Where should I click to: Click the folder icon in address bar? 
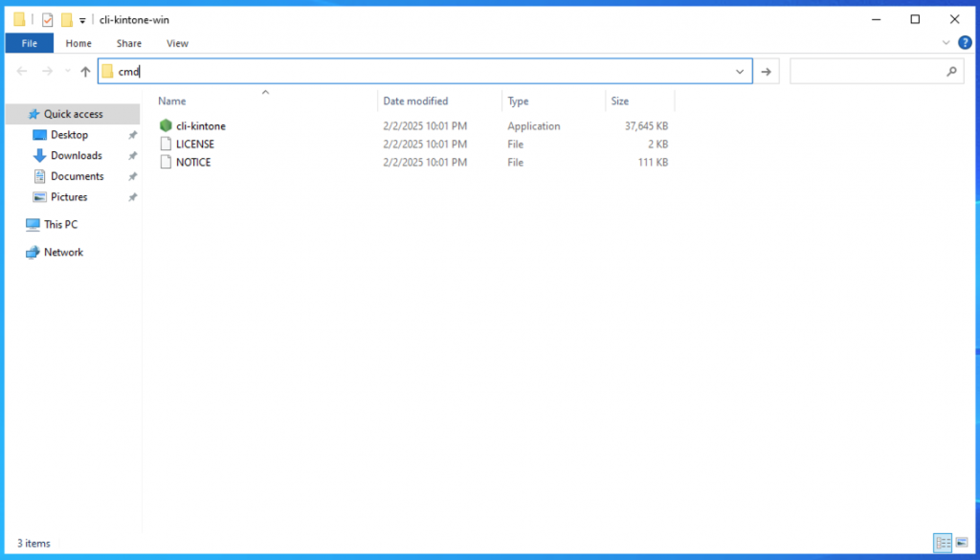pyautogui.click(x=107, y=71)
